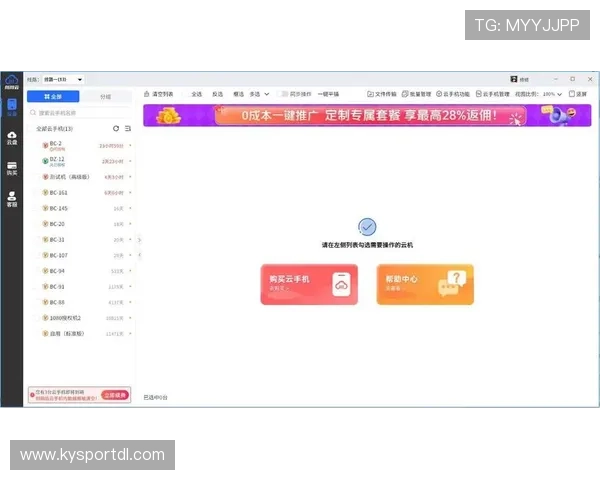Open 云手机管理 cloud phone management
600x480 pixels.
pyautogui.click(x=493, y=94)
